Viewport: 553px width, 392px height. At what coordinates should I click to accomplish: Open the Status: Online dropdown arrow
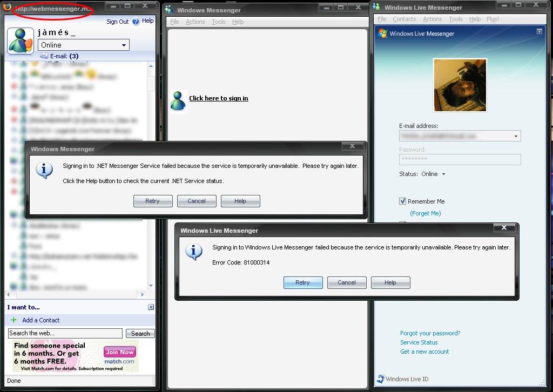(x=444, y=174)
